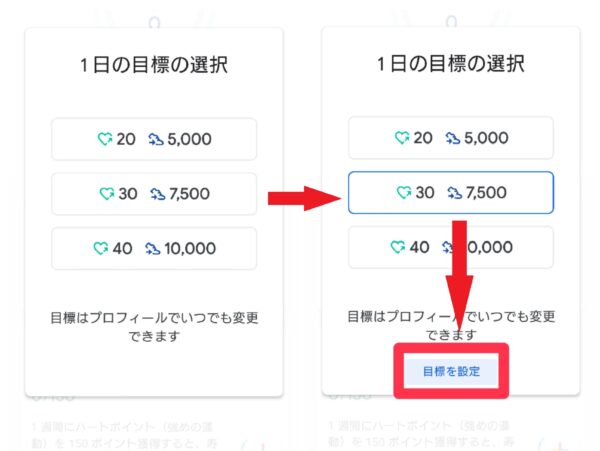Click heart icon beside 40 in right dialog

click(398, 247)
